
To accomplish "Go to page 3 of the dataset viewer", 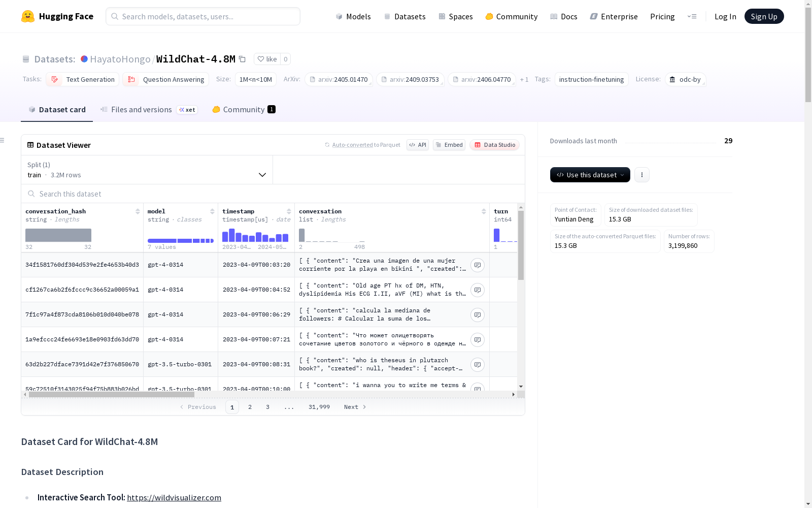I will click(267, 407).
